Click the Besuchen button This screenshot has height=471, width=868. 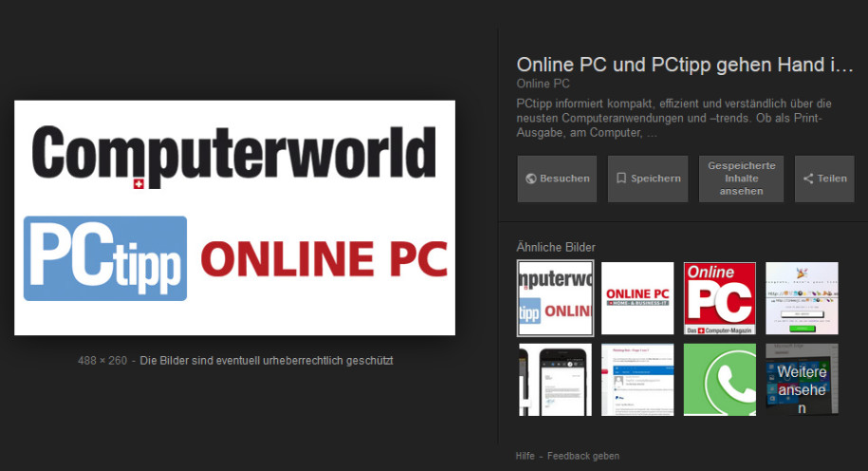coord(557,179)
